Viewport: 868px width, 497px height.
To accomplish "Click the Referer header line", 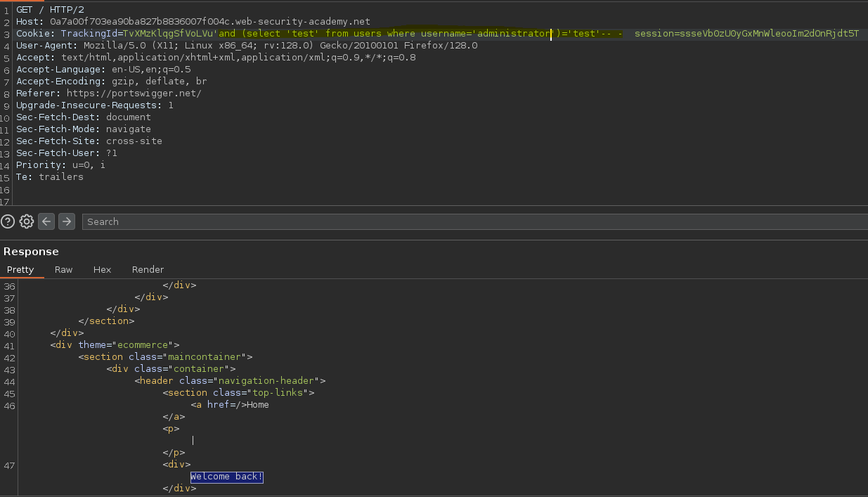I will (109, 93).
